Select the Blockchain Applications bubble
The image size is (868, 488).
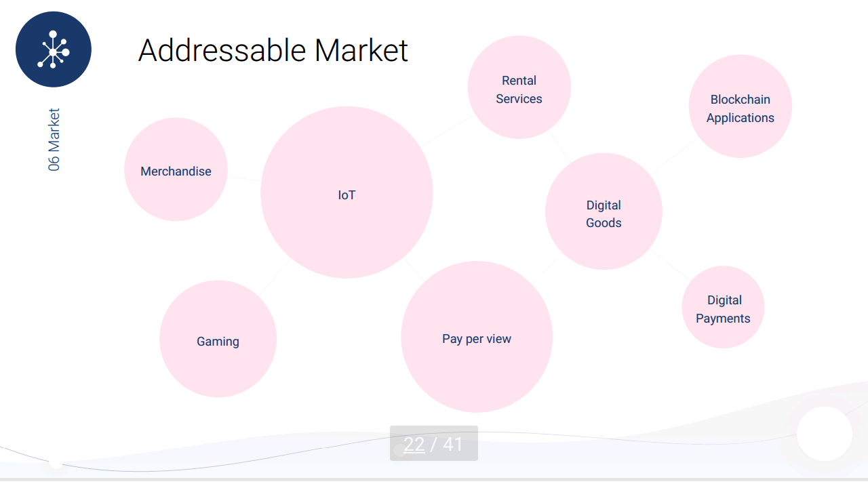[740, 106]
